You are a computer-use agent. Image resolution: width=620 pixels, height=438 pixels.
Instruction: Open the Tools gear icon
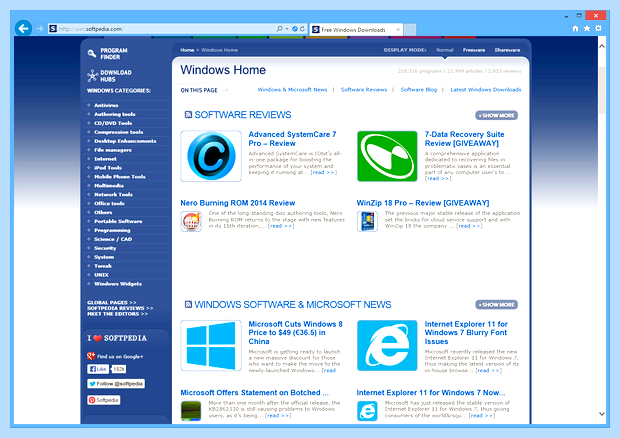click(599, 28)
